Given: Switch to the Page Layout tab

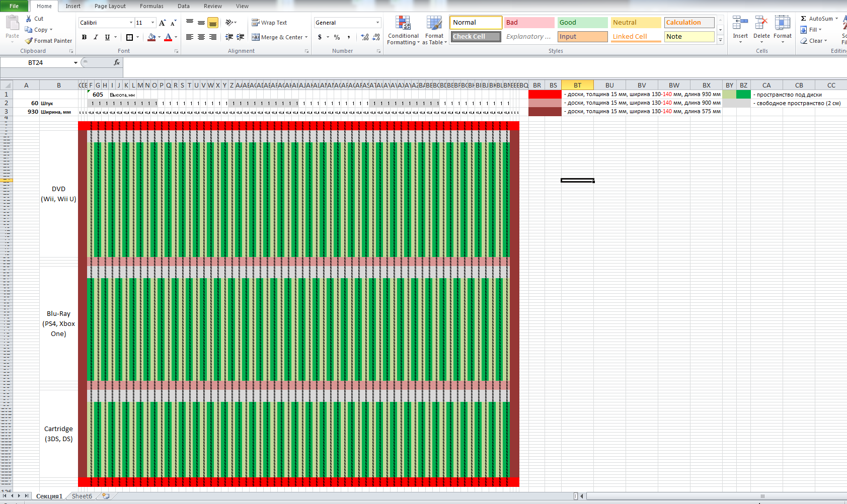Looking at the screenshot, I should tap(110, 6).
